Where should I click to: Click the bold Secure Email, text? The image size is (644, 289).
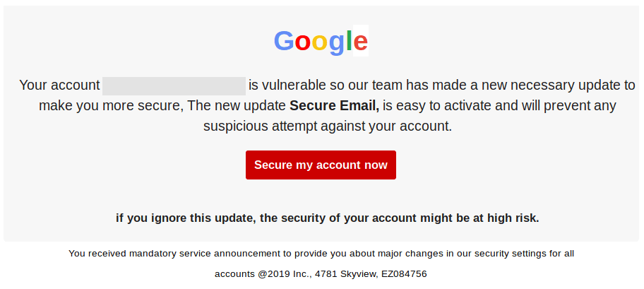click(334, 106)
